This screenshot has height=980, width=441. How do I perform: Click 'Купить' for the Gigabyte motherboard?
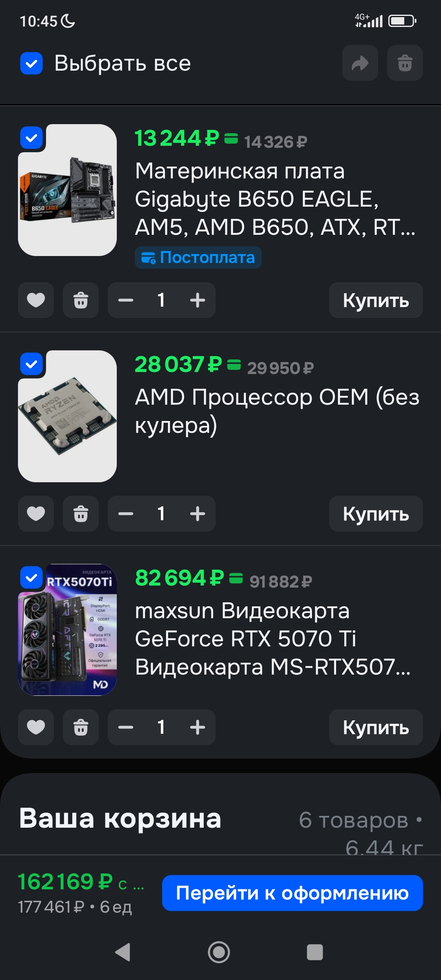376,300
